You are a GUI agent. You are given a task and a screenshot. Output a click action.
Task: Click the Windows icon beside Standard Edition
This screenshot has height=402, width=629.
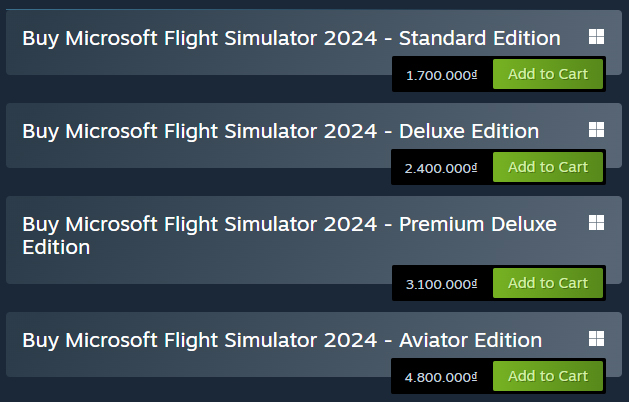[596, 37]
